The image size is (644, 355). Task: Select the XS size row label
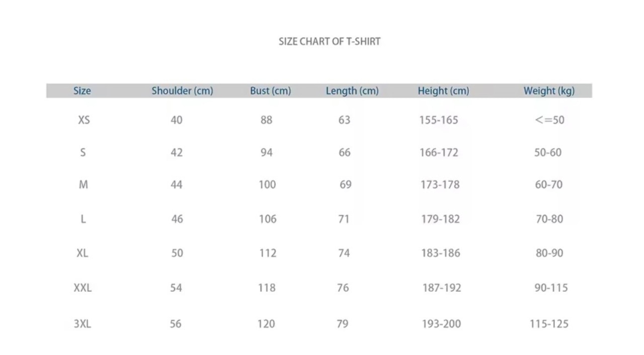click(x=84, y=120)
